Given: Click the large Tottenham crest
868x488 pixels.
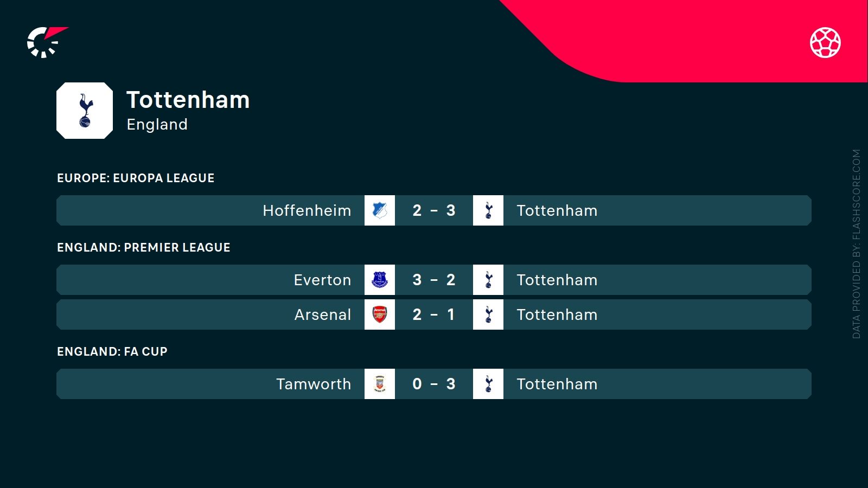Looking at the screenshot, I should (x=85, y=111).
